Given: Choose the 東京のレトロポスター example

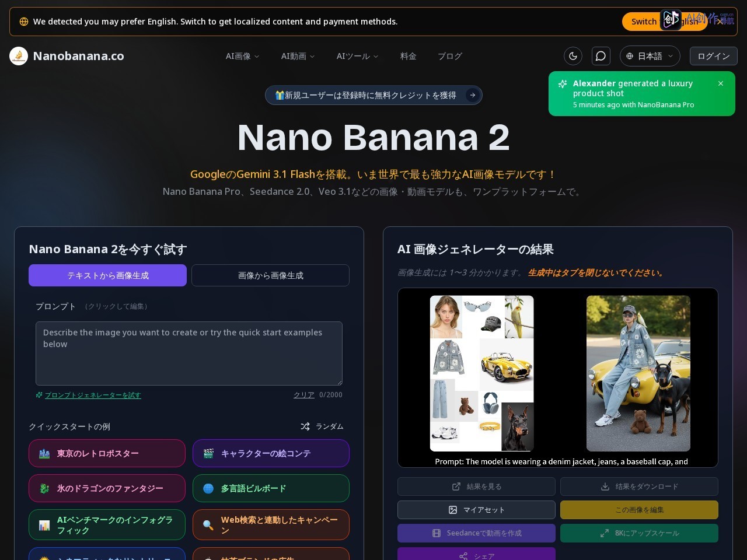Looking at the screenshot, I should pyautogui.click(x=107, y=453).
